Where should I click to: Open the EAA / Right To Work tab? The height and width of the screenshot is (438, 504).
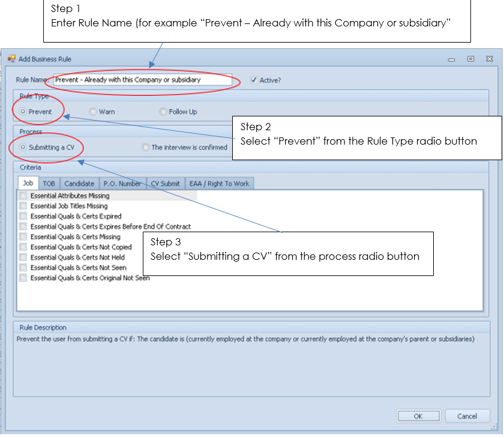219,184
